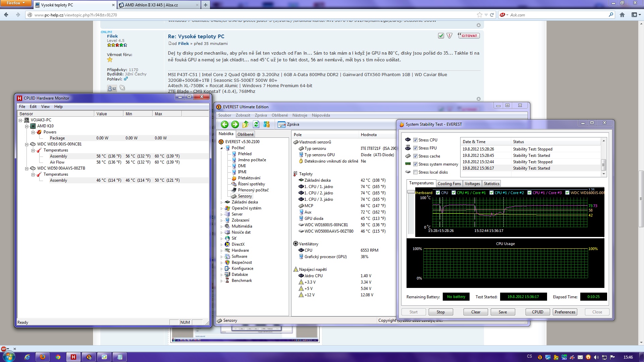Toggle Stress system memory checkbox
The image size is (644, 362).
click(x=415, y=164)
